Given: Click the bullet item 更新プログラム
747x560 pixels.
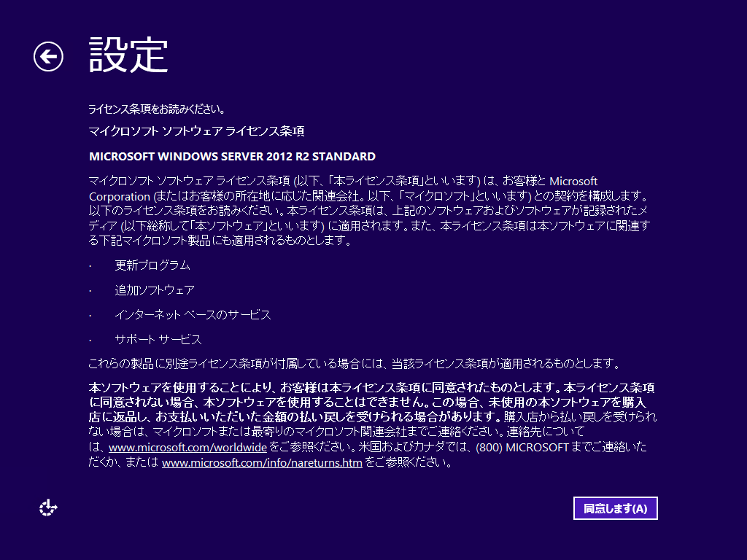Looking at the screenshot, I should click(152, 265).
